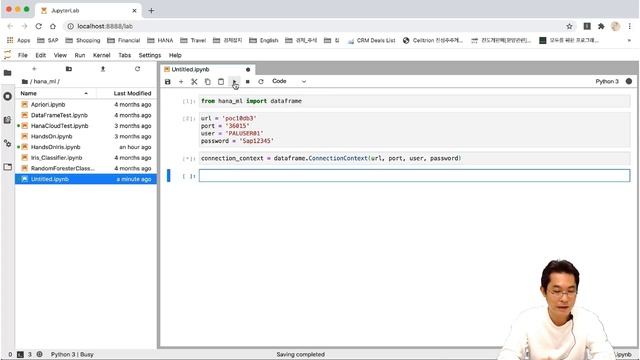Open the SAP bookmarks folder
Viewport: 640px width, 360px height.
(x=47, y=40)
